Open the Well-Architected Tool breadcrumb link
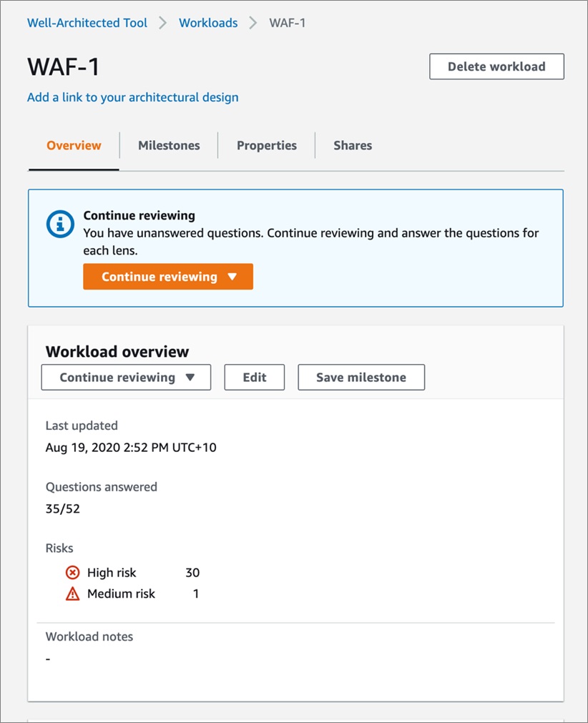This screenshot has width=588, height=723. point(87,23)
